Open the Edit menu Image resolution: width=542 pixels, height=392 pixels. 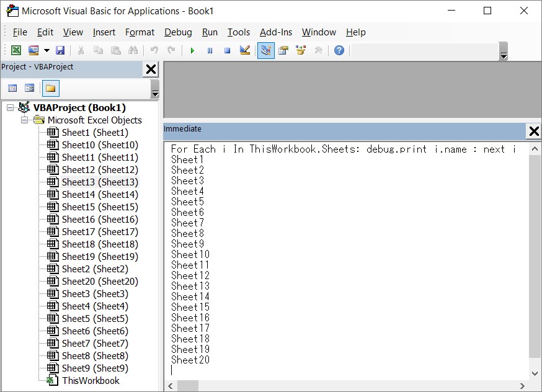pos(45,32)
